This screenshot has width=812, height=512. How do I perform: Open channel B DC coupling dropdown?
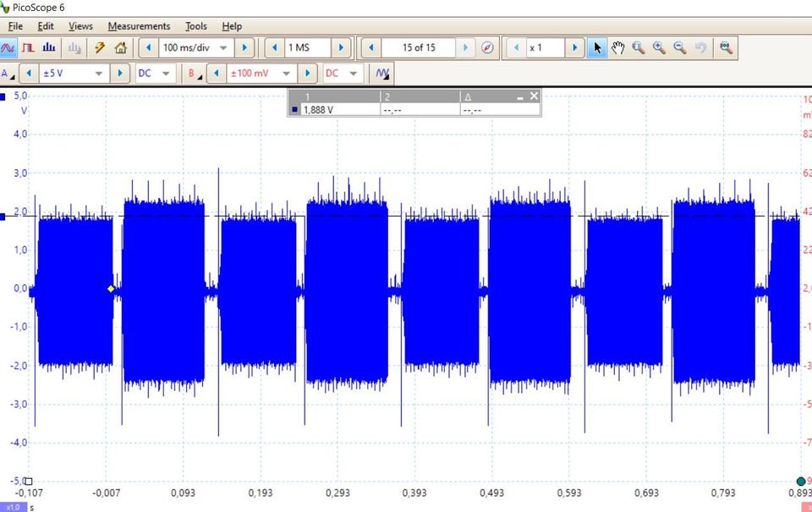353,74
